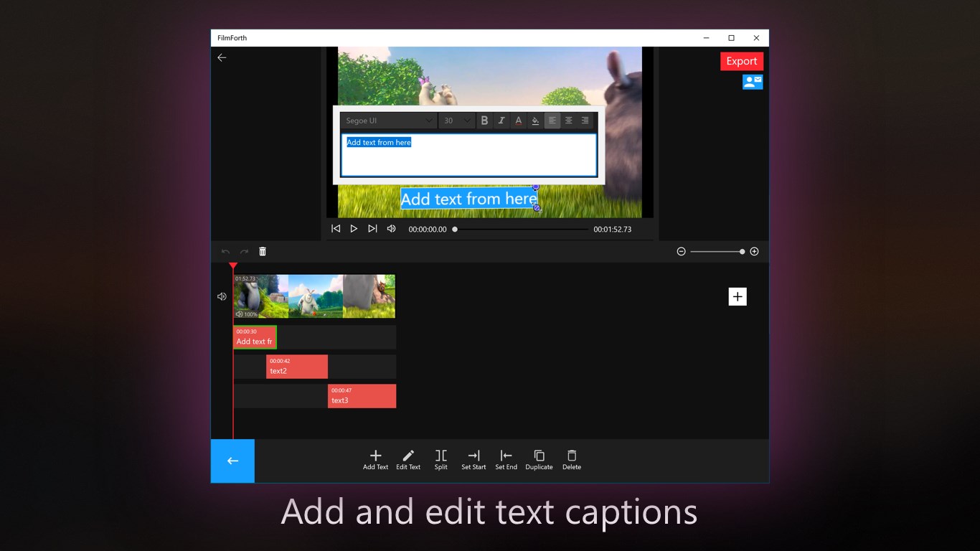The width and height of the screenshot is (980, 551).
Task: Click the resize handle below the caption overlay
Action: tap(537, 208)
